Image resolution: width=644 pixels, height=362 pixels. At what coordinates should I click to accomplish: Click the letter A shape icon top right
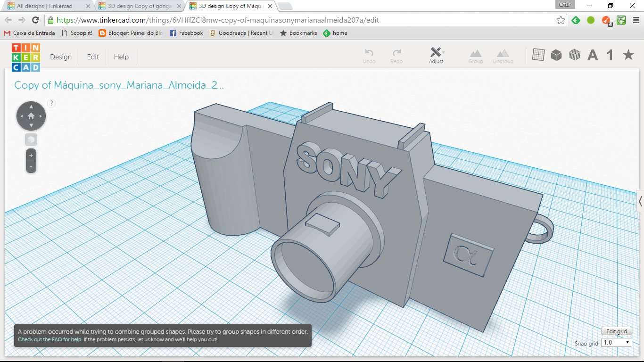(x=592, y=55)
